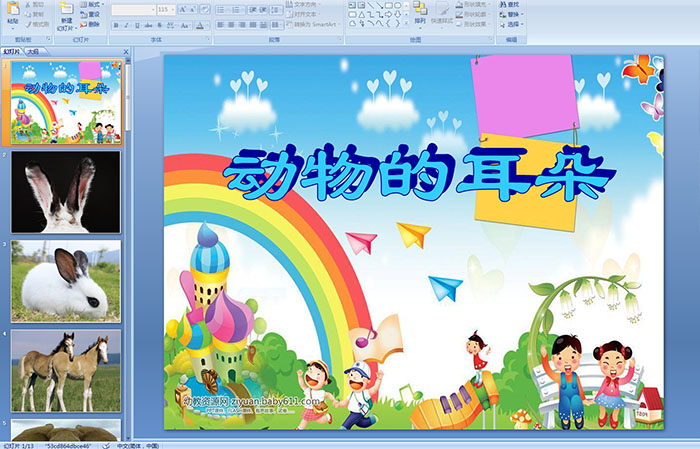Open the Replace (替换) dropdown
Image resolution: width=700 pixels, height=449 pixels.
coord(512,14)
